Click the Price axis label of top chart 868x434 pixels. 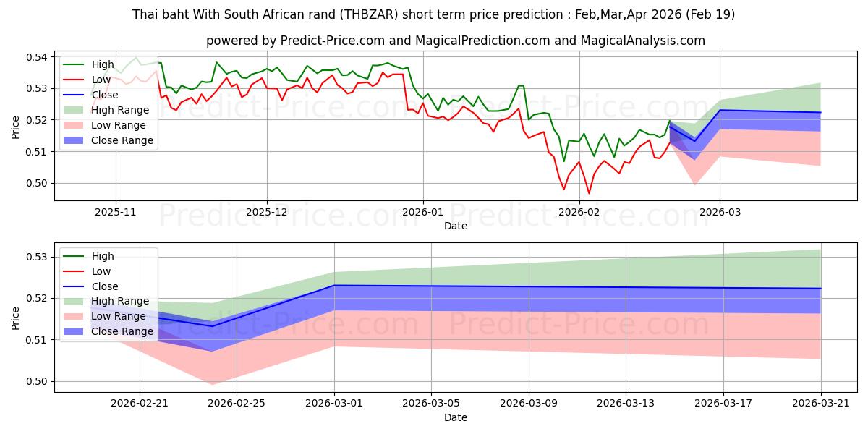click(x=17, y=127)
